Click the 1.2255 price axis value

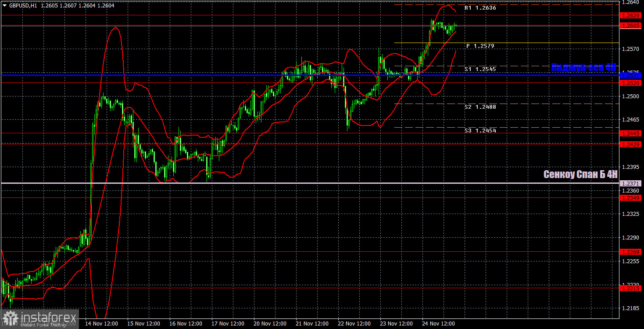[x=631, y=261]
